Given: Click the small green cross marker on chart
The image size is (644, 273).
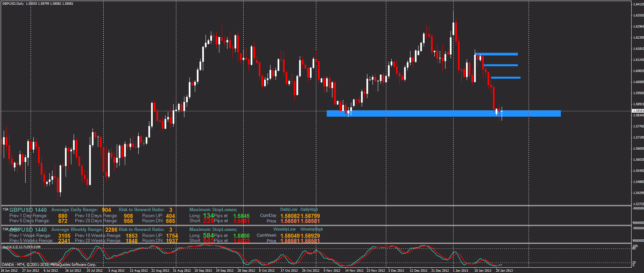Looking at the screenshot, I should coord(144,144).
